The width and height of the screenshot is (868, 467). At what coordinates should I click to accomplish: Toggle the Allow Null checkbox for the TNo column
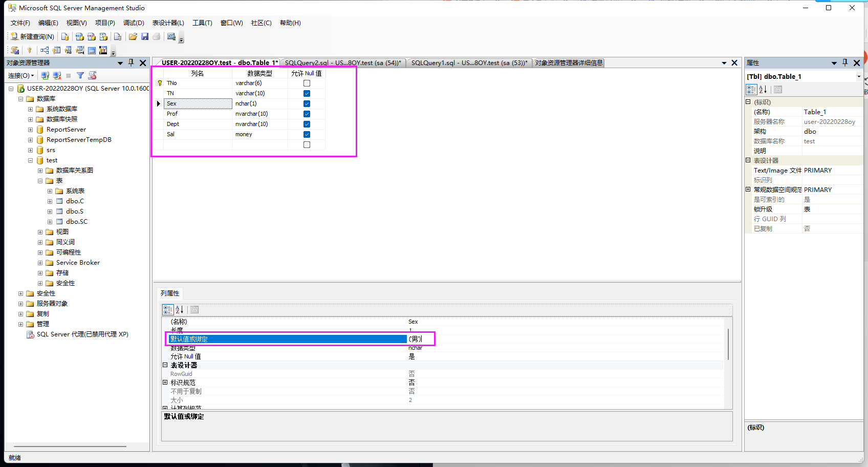coord(307,83)
